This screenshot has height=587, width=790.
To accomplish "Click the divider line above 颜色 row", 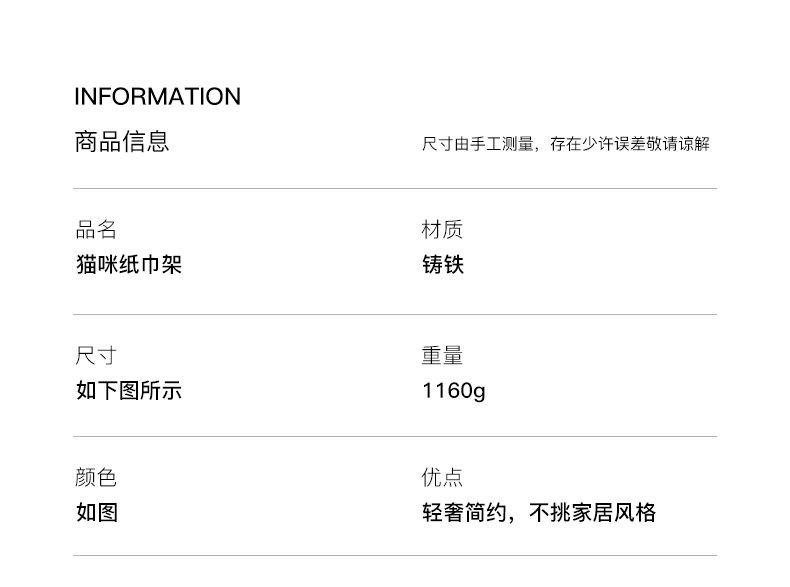I will (395, 436).
